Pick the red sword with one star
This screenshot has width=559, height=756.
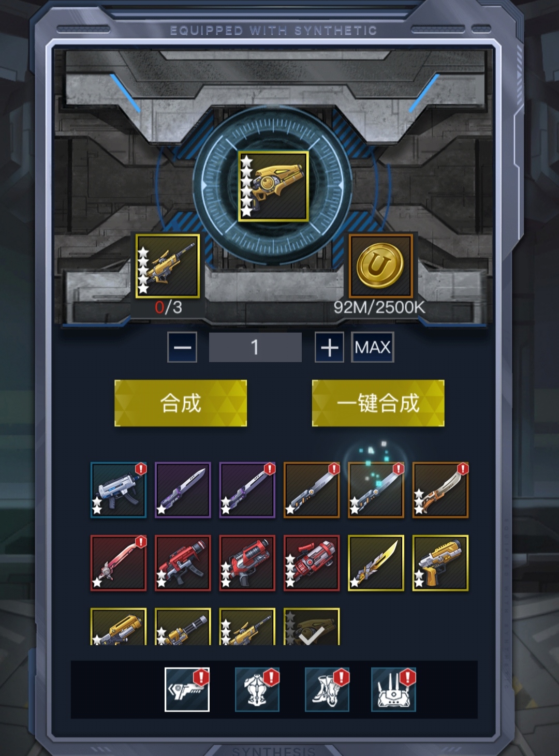click(x=119, y=563)
